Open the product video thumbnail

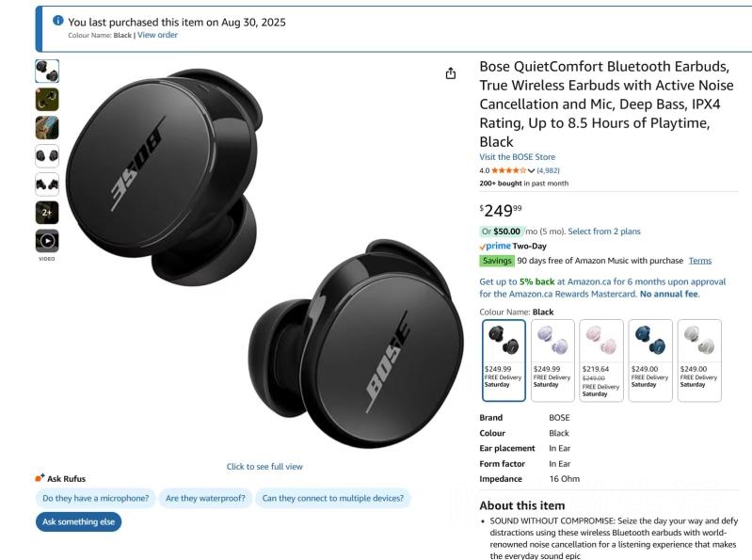(47, 241)
